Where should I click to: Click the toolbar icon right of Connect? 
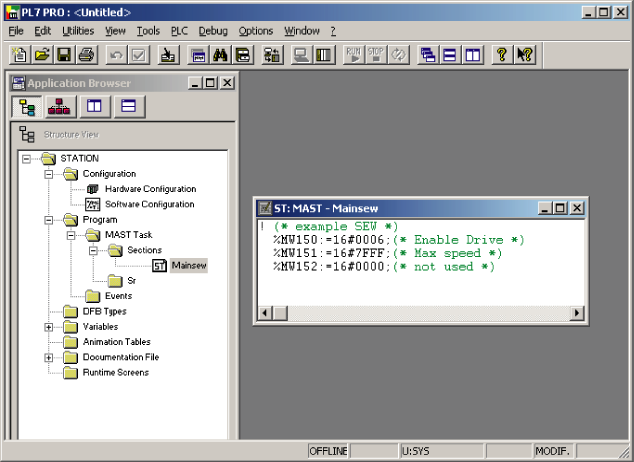click(x=324, y=55)
